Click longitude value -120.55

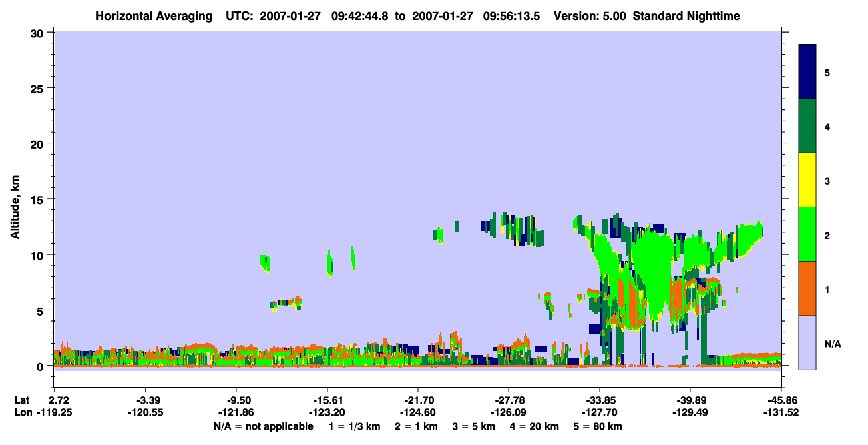point(145,412)
